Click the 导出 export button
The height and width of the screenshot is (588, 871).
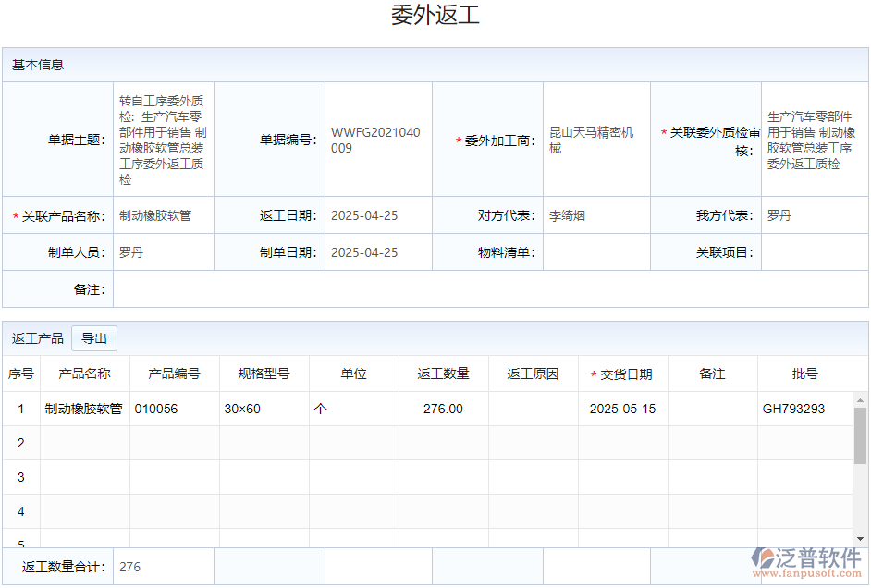coord(94,338)
